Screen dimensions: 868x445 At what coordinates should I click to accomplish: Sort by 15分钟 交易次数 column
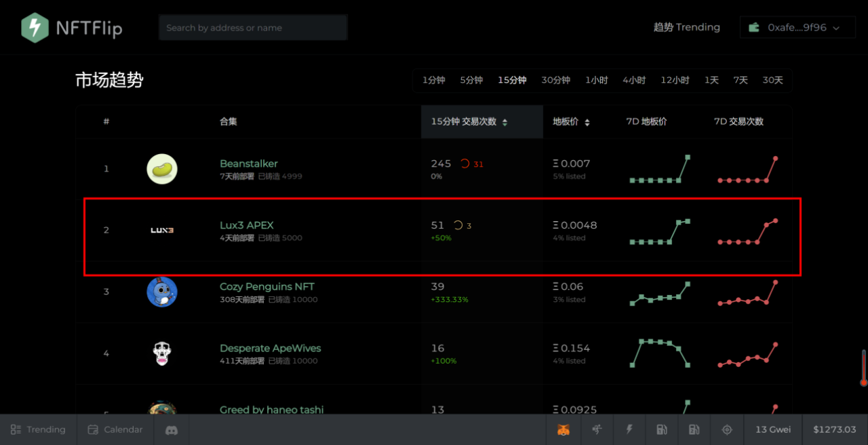pyautogui.click(x=469, y=122)
